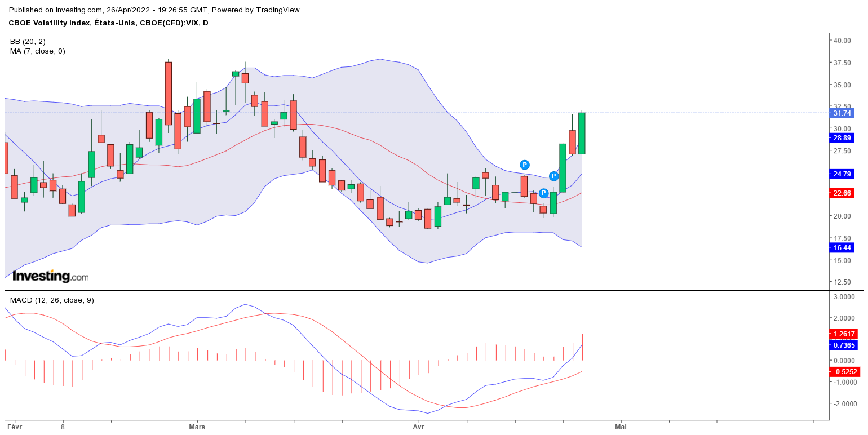Click the Avr label on time axis
868x435 pixels.
tap(419, 427)
